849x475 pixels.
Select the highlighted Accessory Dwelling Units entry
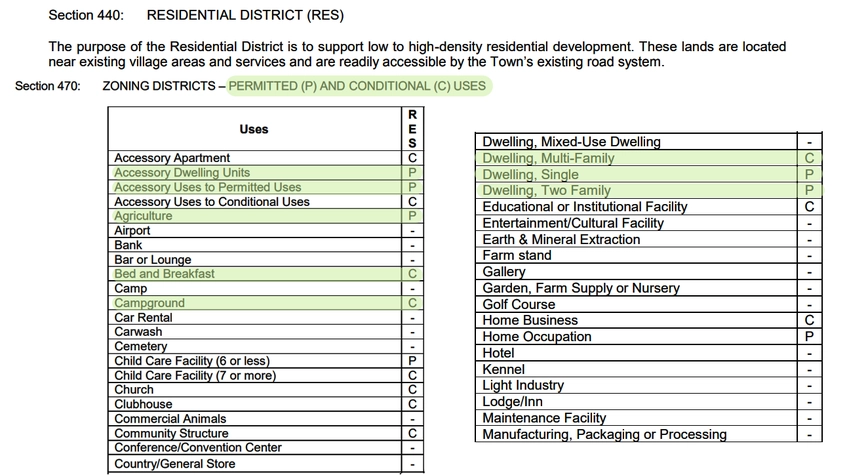click(182, 173)
